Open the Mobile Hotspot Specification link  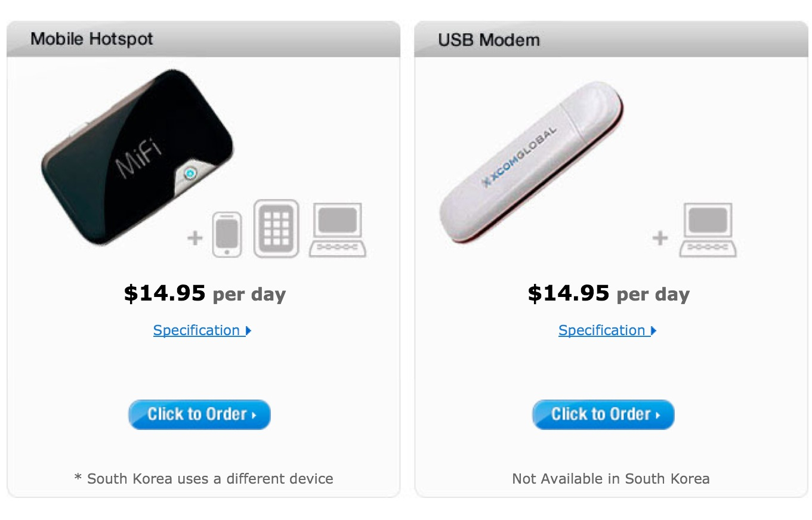196,330
